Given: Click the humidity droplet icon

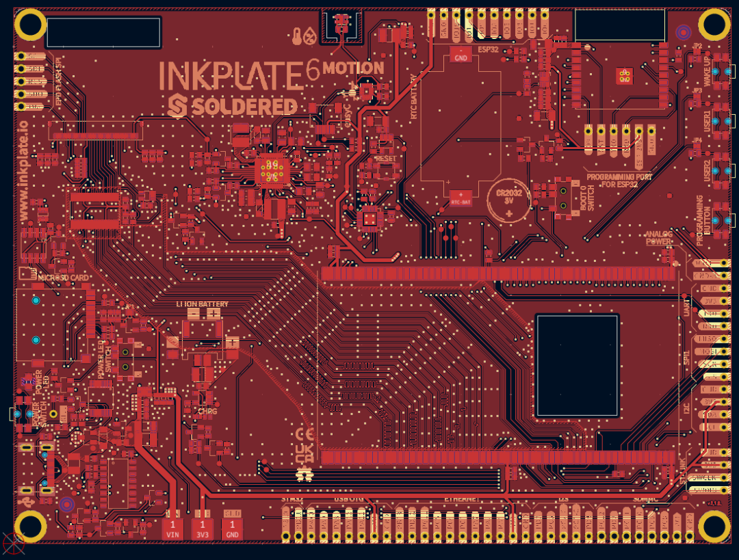Looking at the screenshot, I should point(310,36).
